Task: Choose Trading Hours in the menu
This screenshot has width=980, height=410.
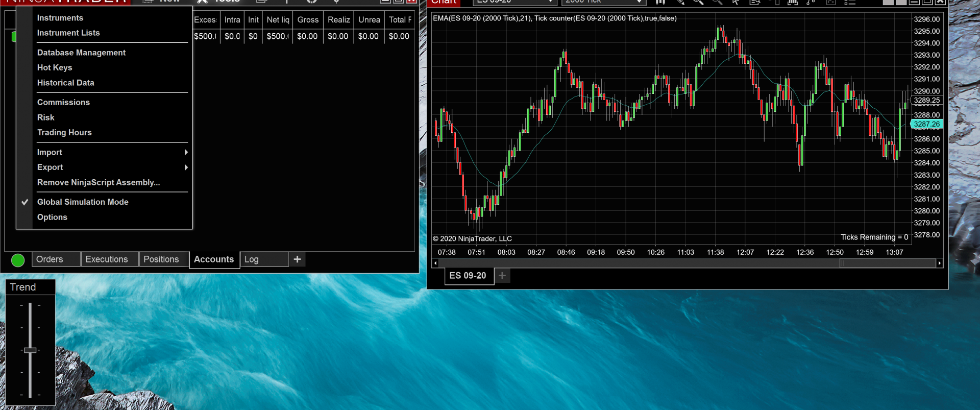Action: pos(64,132)
